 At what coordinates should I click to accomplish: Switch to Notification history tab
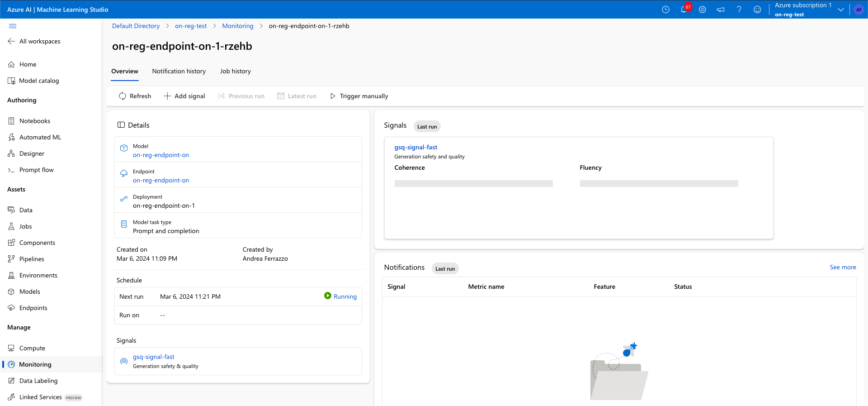tap(179, 71)
